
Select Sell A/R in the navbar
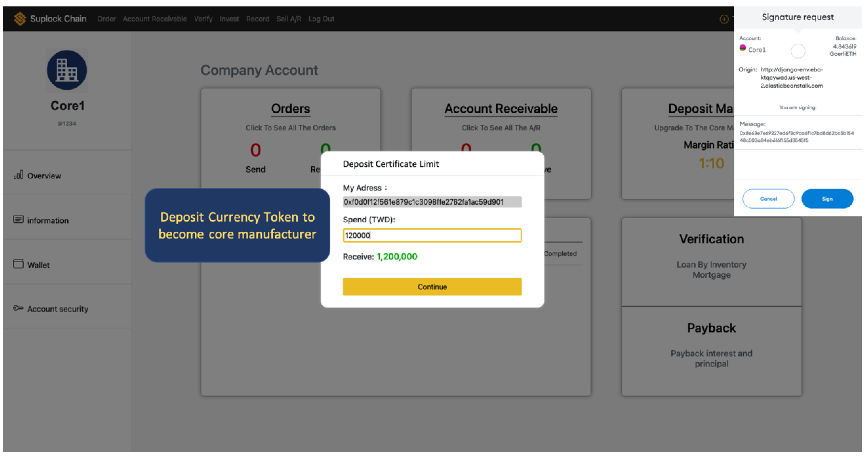click(x=289, y=19)
